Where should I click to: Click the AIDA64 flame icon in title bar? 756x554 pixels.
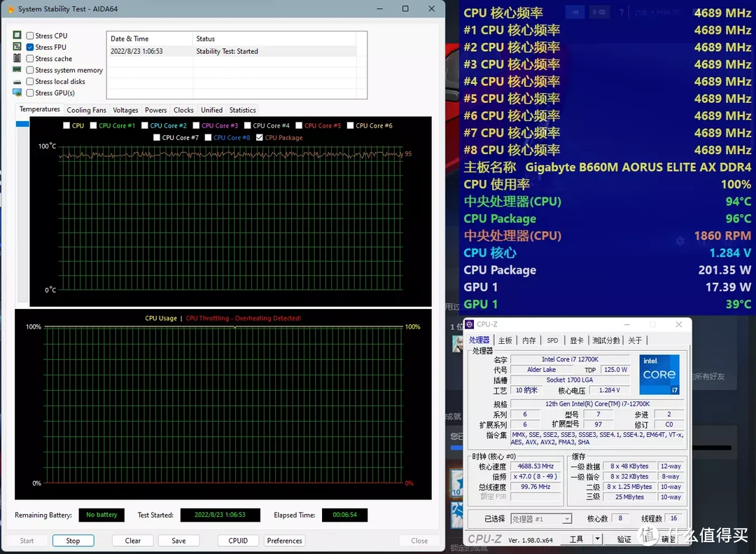click(10, 9)
